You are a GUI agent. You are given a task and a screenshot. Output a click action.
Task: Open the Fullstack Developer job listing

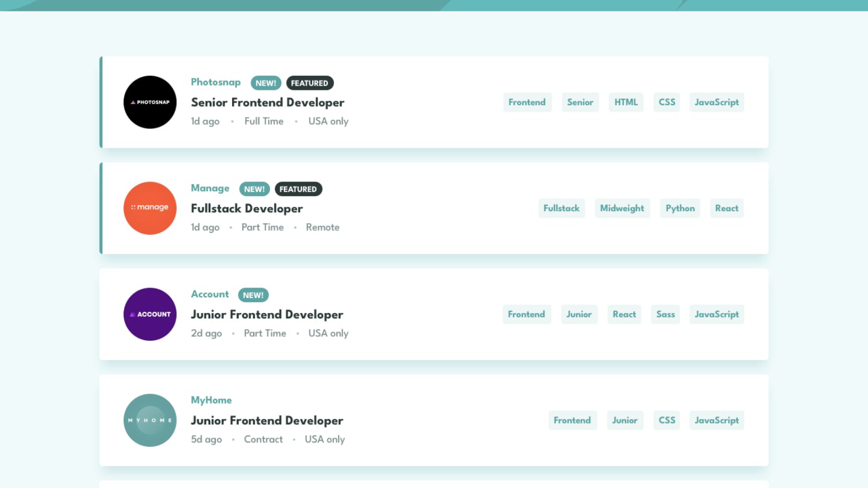(247, 209)
